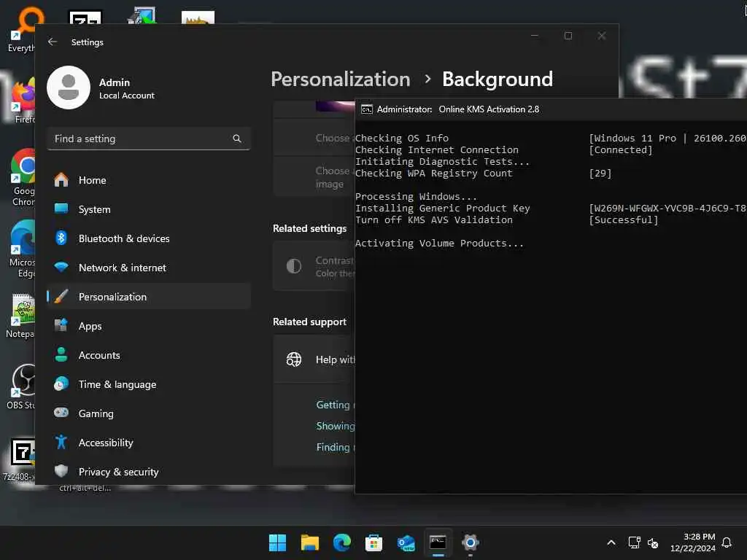Expand hidden system tray icons chevron
747x560 pixels.
point(611,542)
